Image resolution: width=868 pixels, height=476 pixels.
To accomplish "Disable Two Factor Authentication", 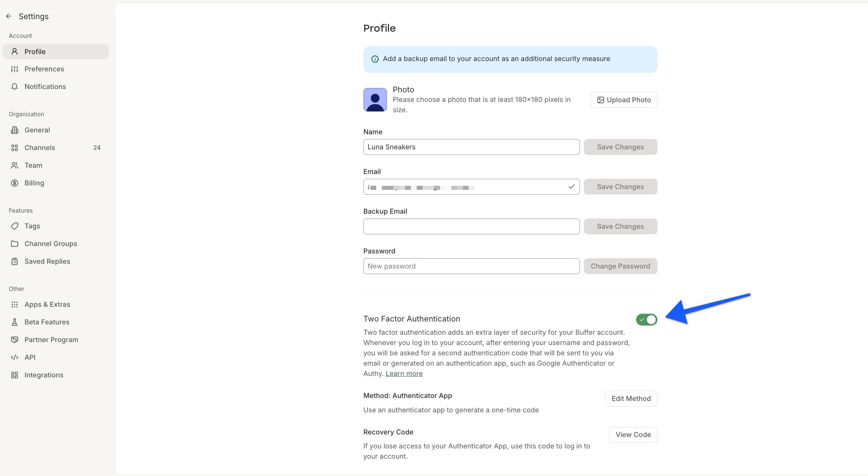I will (646, 320).
